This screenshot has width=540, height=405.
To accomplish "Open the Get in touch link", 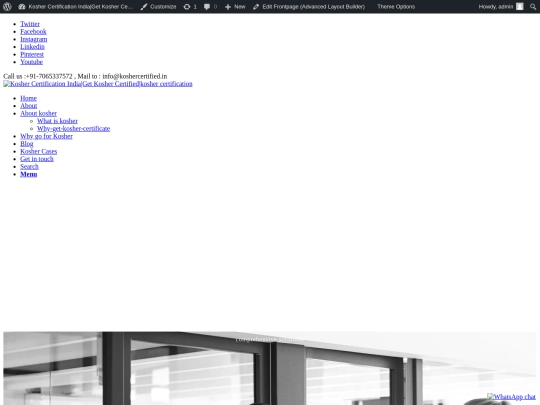I will [37, 159].
